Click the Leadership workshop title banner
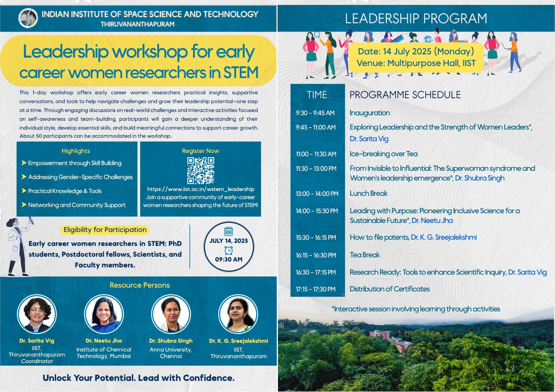 (138, 61)
